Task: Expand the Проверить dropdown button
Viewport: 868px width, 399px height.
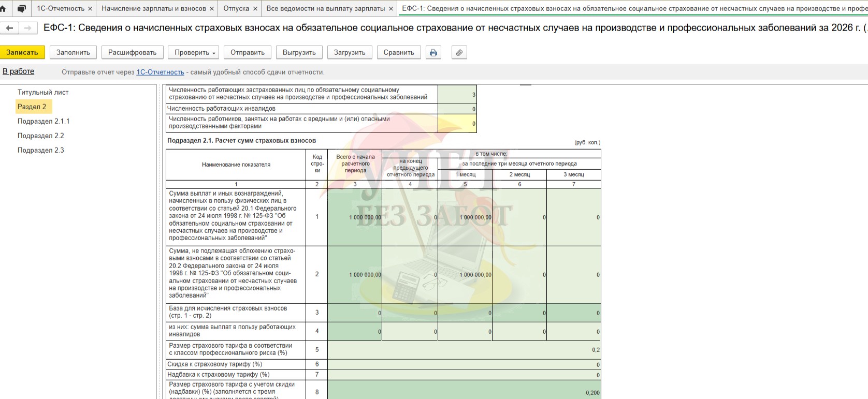Action: tap(194, 52)
